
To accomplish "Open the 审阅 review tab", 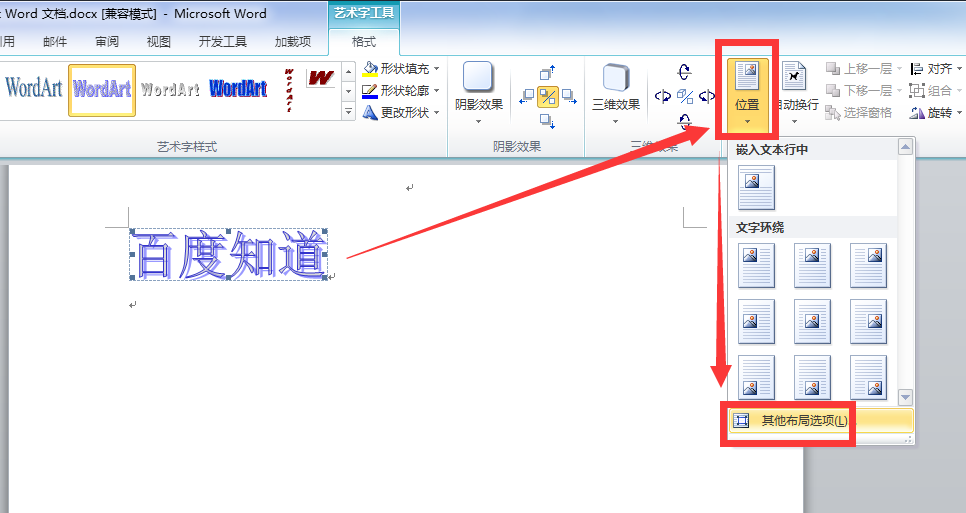I will point(107,41).
